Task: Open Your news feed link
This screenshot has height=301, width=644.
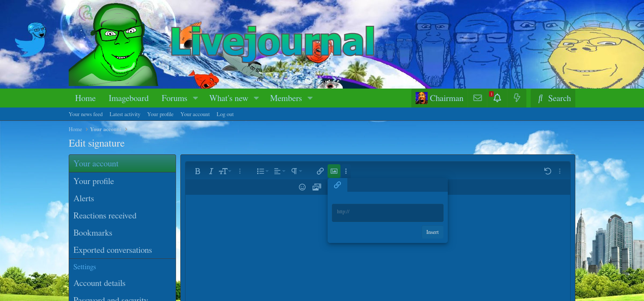Action: pos(85,114)
